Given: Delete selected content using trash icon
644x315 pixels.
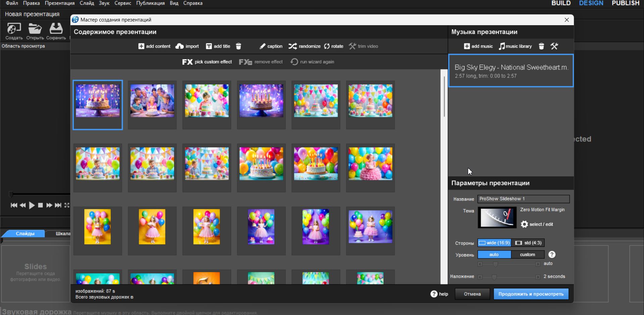Looking at the screenshot, I should tap(239, 46).
